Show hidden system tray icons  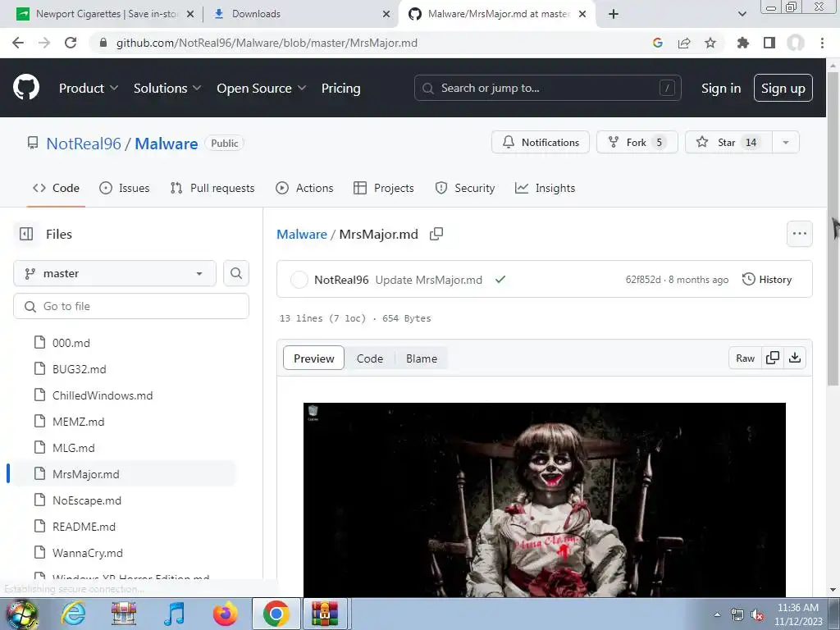717,615
